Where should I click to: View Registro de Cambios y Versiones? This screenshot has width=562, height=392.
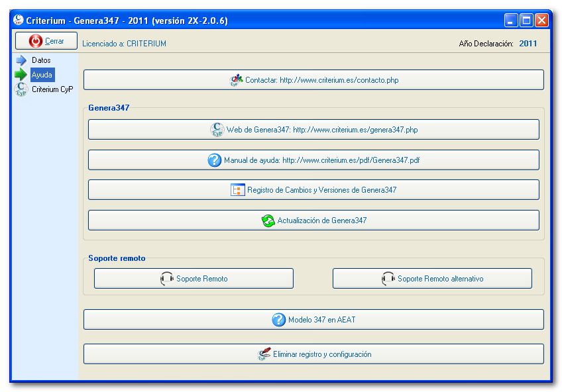point(313,190)
